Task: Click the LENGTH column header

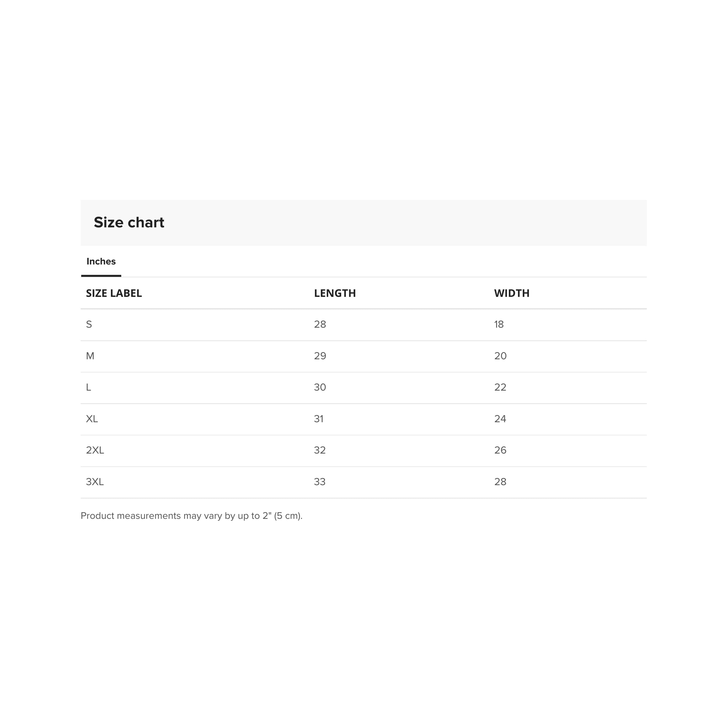Action: [335, 293]
